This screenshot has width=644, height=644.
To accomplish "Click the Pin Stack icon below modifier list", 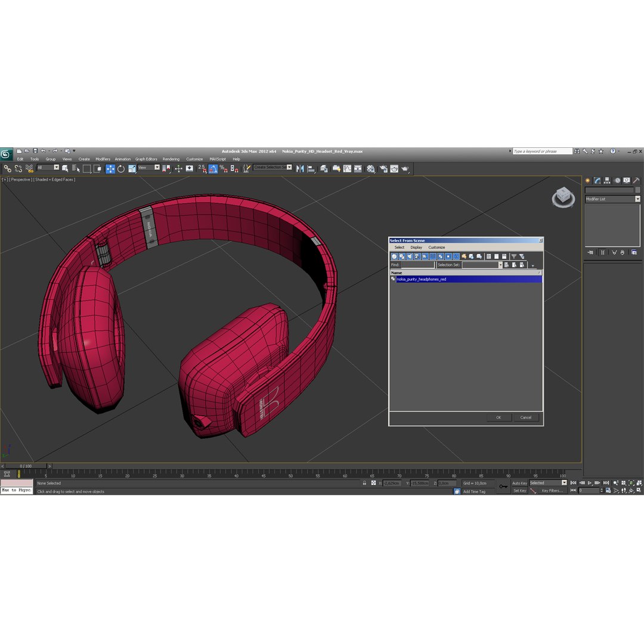I will pos(590,252).
